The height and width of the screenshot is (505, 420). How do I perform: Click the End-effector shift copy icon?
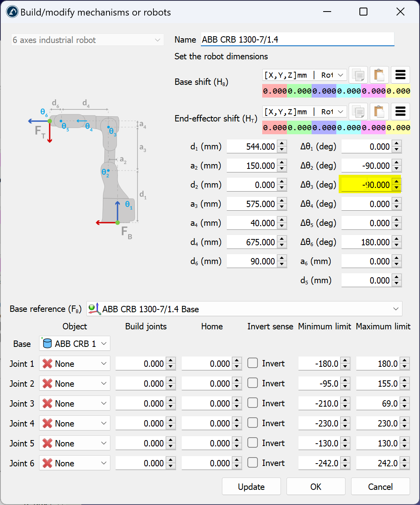358,112
